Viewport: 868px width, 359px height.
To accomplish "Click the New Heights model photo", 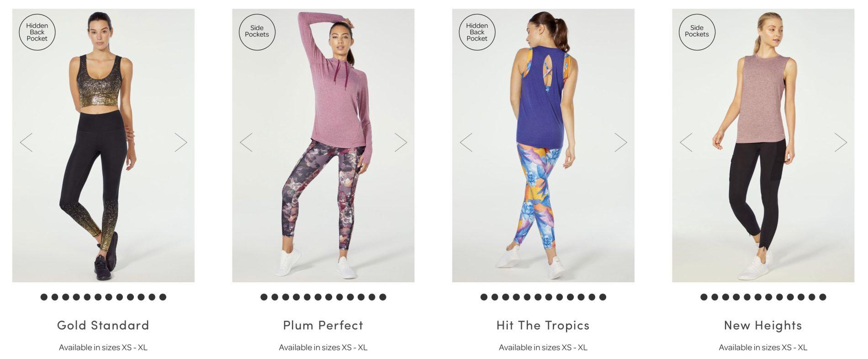I will pyautogui.click(x=763, y=145).
